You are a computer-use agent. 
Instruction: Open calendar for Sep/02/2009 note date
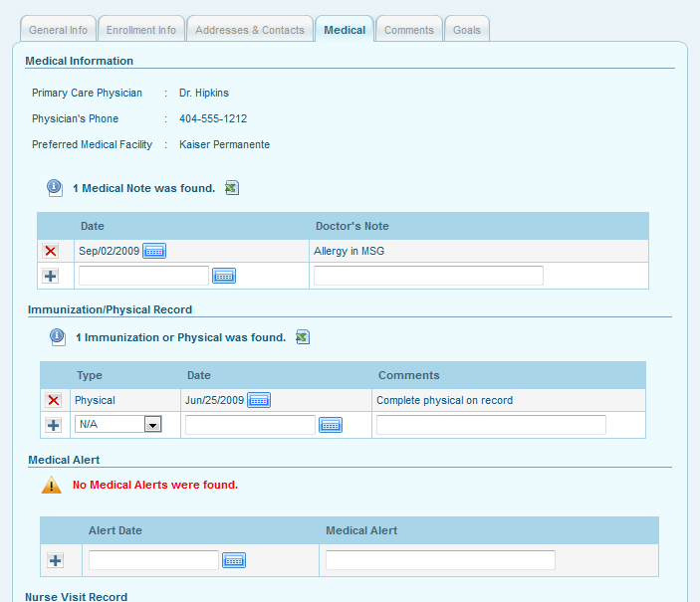154,251
